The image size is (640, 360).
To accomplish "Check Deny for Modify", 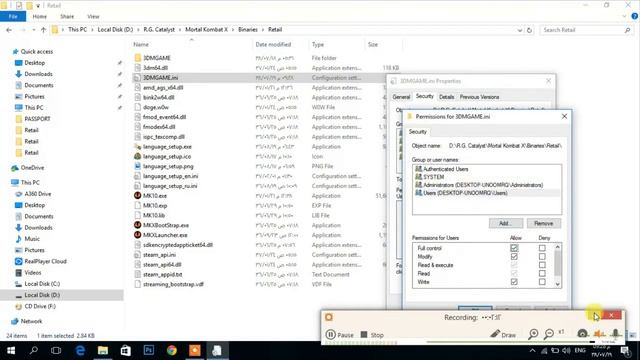I will [542, 256].
